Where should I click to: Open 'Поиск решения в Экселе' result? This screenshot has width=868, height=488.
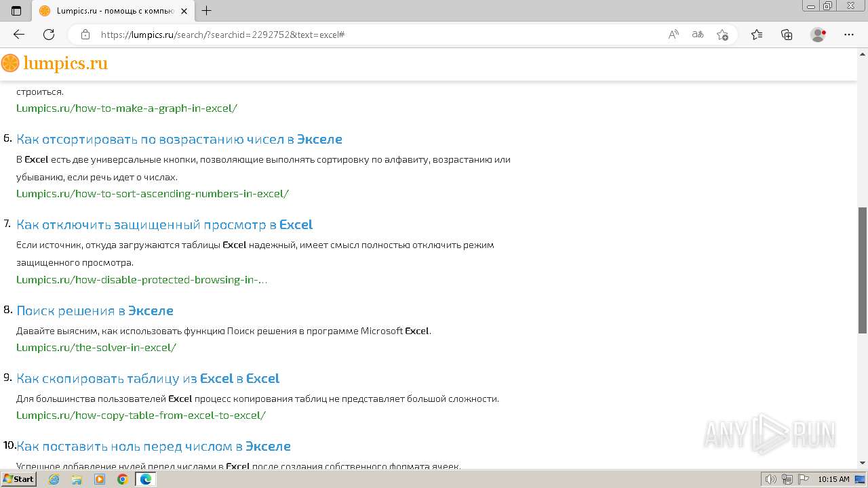tap(95, 310)
